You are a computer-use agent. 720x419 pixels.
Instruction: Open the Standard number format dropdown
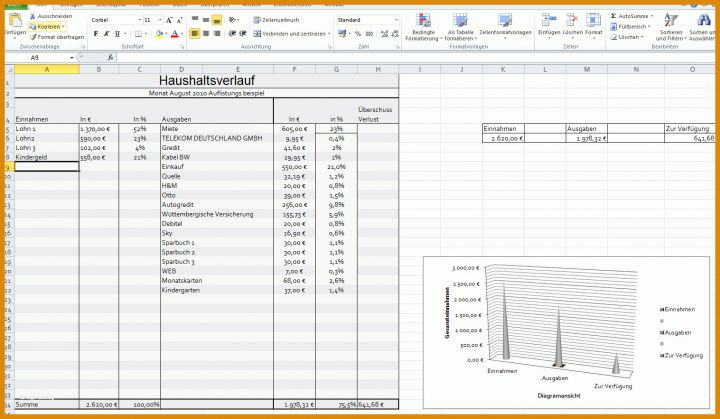click(396, 20)
